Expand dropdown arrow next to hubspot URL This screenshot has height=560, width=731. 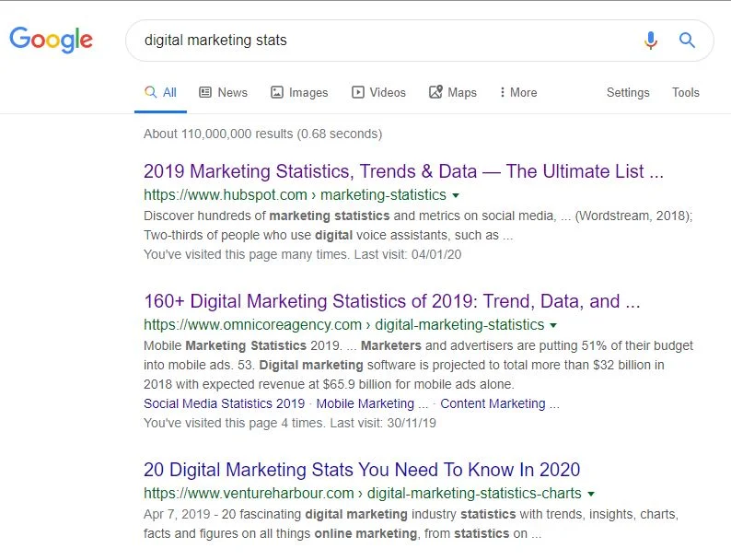tap(456, 196)
